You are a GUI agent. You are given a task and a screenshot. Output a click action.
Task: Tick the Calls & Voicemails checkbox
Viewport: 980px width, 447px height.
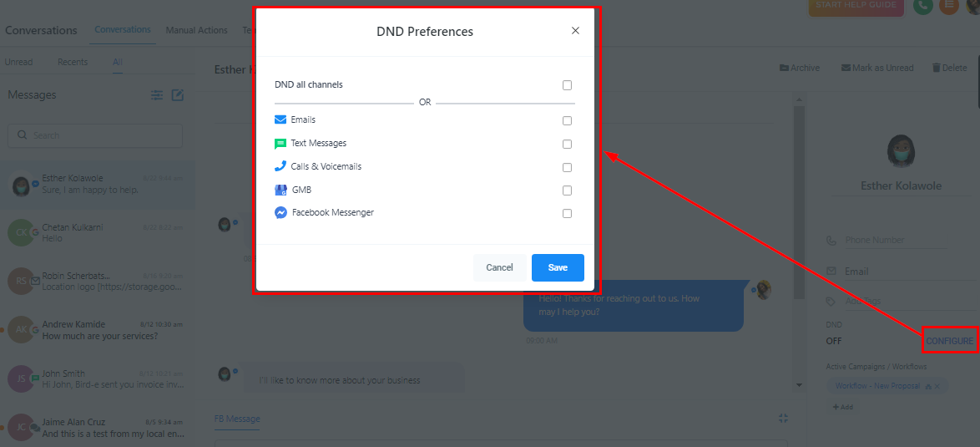567,168
